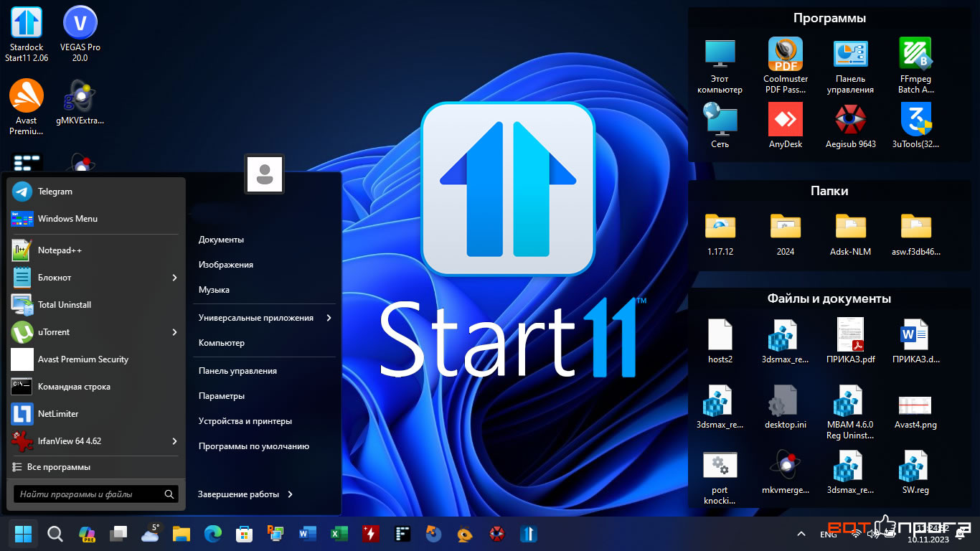Select Панель управления icon in Программы fence

850,66
